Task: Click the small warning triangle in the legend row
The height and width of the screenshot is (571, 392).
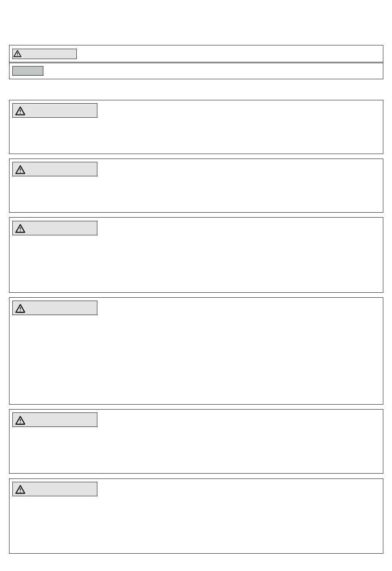Action: click(x=17, y=54)
